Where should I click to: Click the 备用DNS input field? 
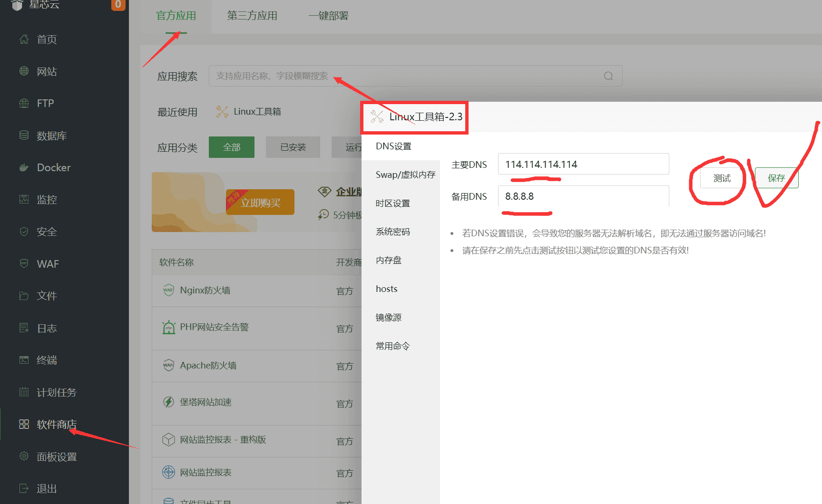tap(583, 196)
